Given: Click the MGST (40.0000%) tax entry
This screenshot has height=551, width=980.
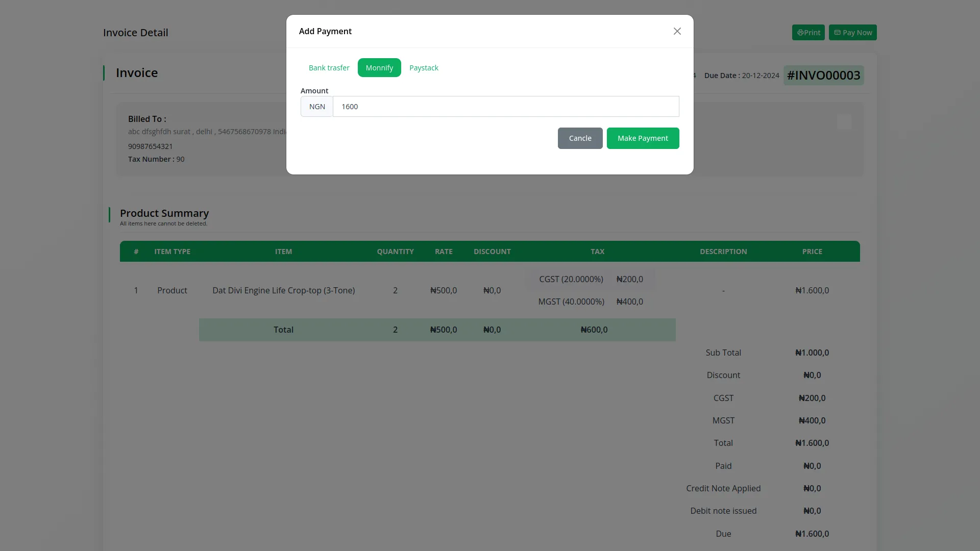Looking at the screenshot, I should 571,302.
